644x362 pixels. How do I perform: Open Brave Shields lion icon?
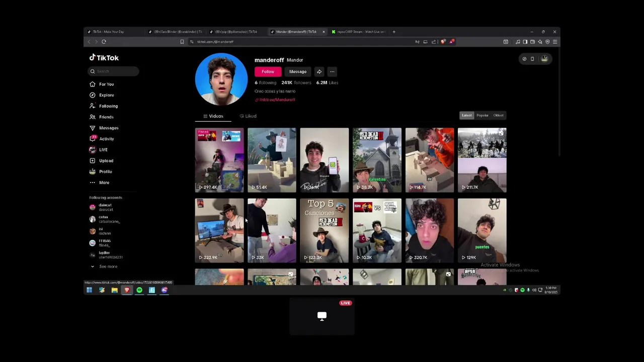click(443, 42)
